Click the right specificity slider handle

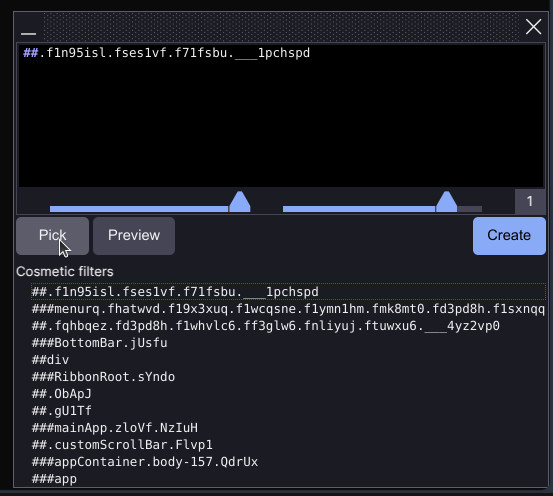pyautogui.click(x=446, y=202)
